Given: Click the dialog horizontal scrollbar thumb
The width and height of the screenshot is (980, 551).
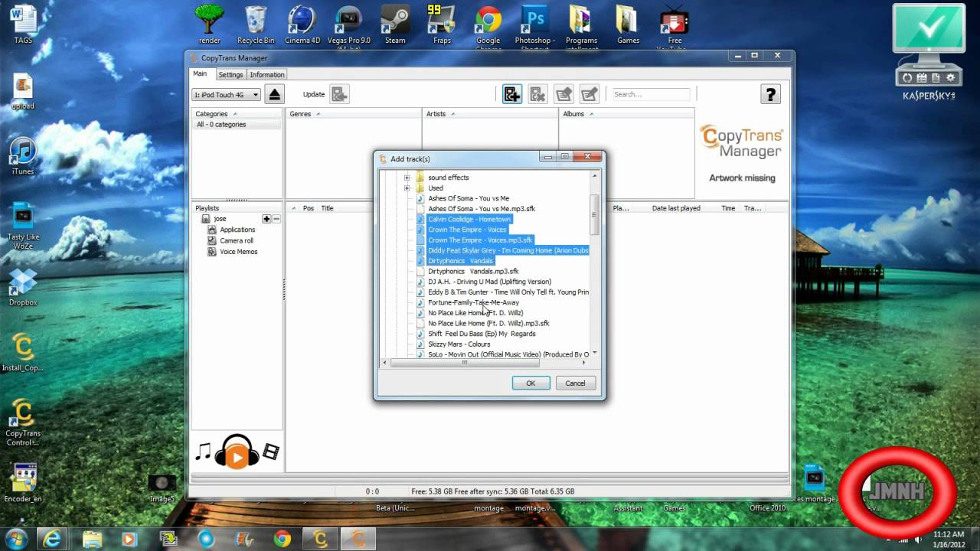Looking at the screenshot, I should (x=464, y=363).
